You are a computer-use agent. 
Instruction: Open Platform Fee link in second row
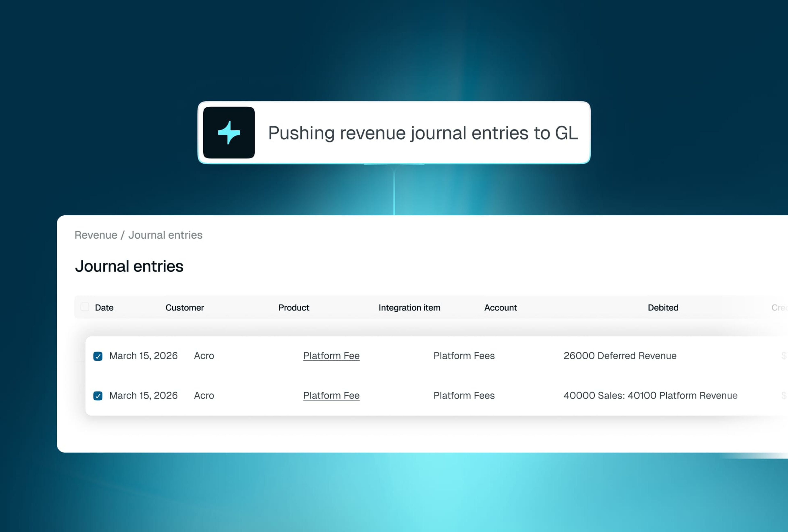pyautogui.click(x=331, y=395)
